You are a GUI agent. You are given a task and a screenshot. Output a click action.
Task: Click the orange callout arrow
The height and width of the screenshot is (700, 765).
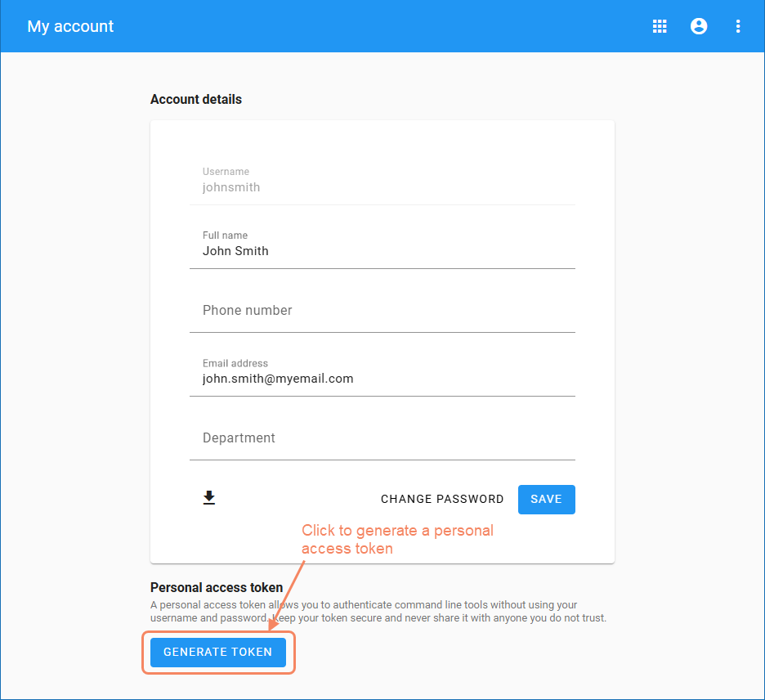286,595
